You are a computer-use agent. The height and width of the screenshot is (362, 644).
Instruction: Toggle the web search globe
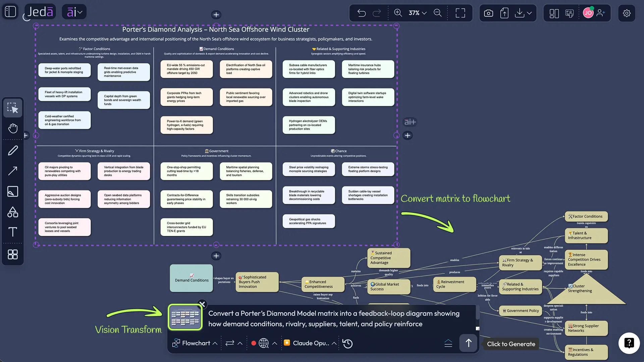(x=264, y=343)
